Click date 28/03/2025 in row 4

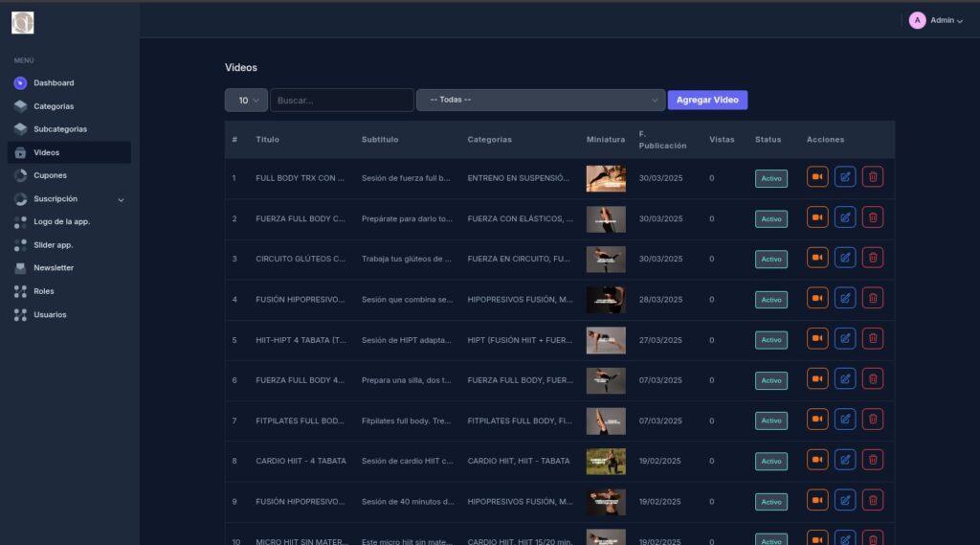[x=660, y=300]
